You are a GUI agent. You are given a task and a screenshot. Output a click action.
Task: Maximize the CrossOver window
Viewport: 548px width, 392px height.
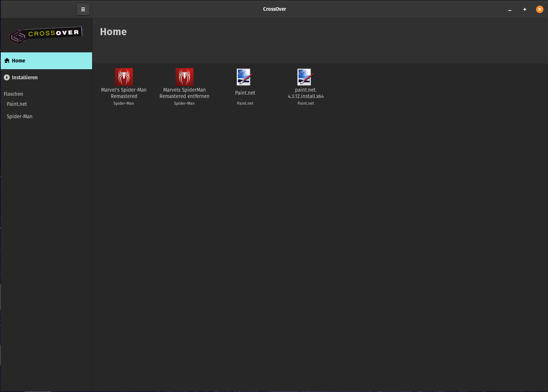tap(525, 9)
